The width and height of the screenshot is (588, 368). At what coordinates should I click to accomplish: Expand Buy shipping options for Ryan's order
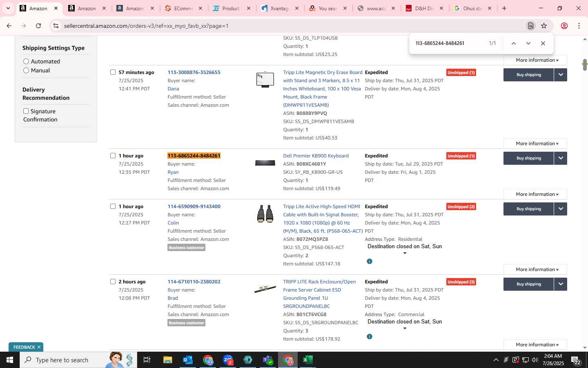point(561,158)
